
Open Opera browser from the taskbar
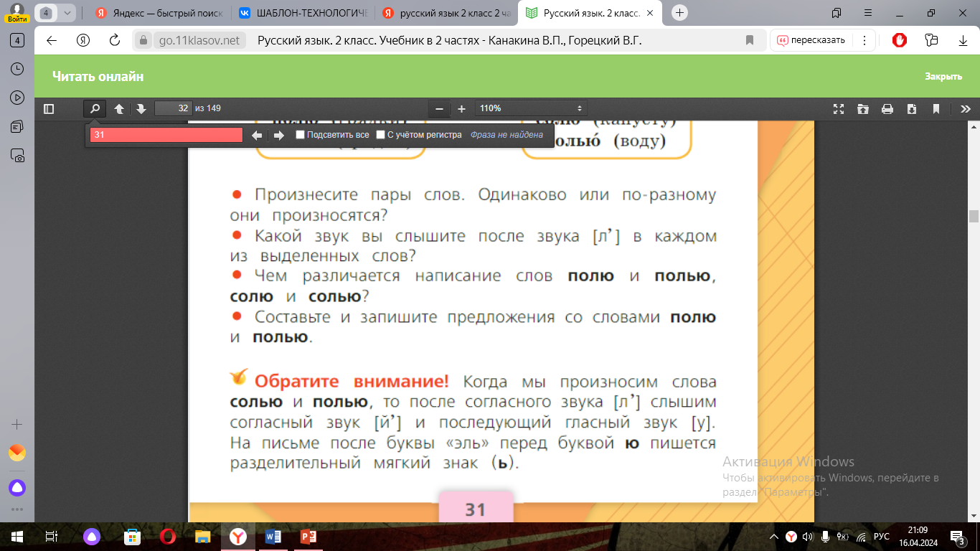click(168, 537)
